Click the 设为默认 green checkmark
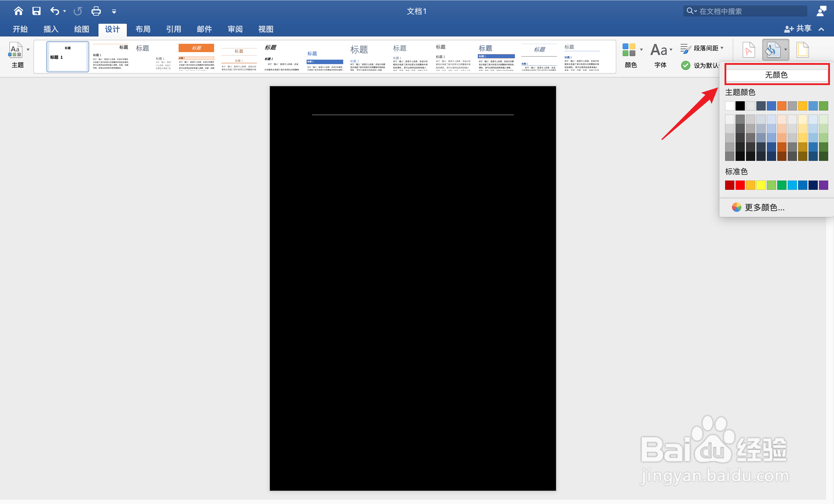 point(685,65)
